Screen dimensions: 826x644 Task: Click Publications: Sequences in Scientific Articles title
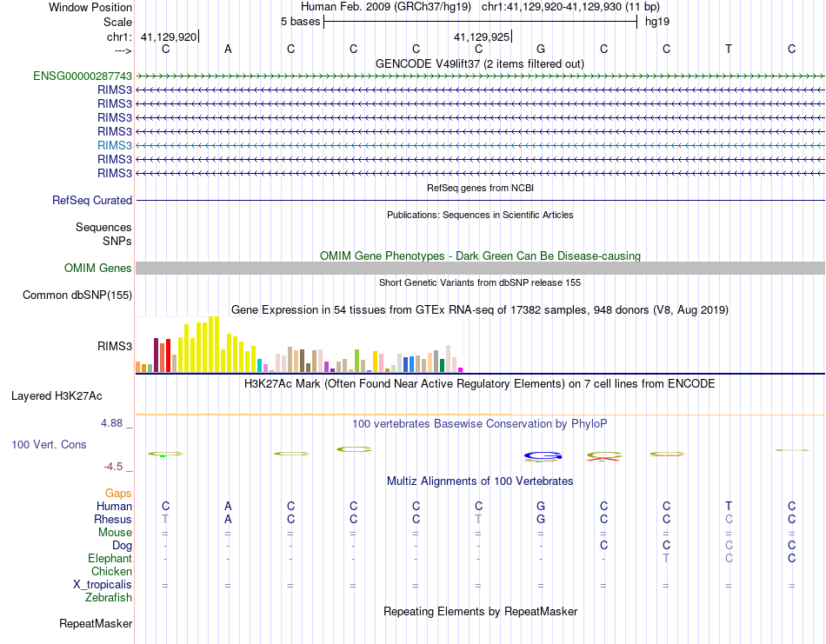coord(480,215)
